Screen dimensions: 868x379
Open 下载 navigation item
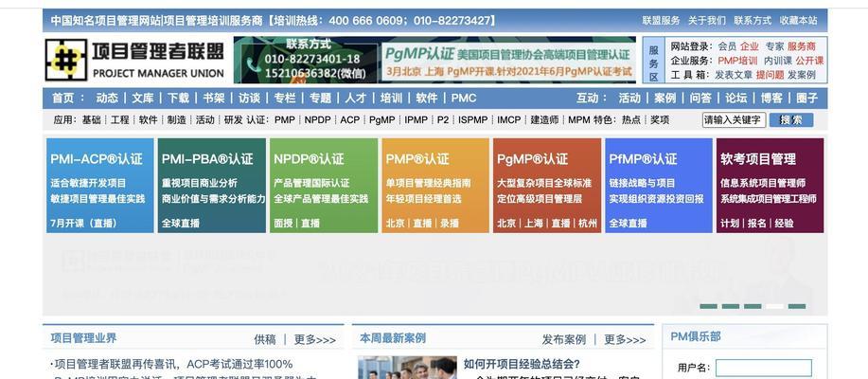coord(178,99)
